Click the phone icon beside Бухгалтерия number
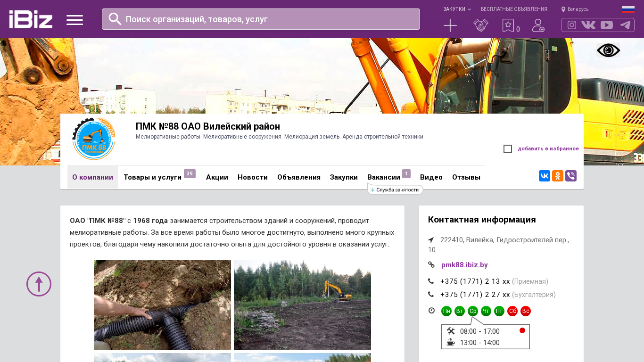This screenshot has height=362, width=644. (431, 295)
